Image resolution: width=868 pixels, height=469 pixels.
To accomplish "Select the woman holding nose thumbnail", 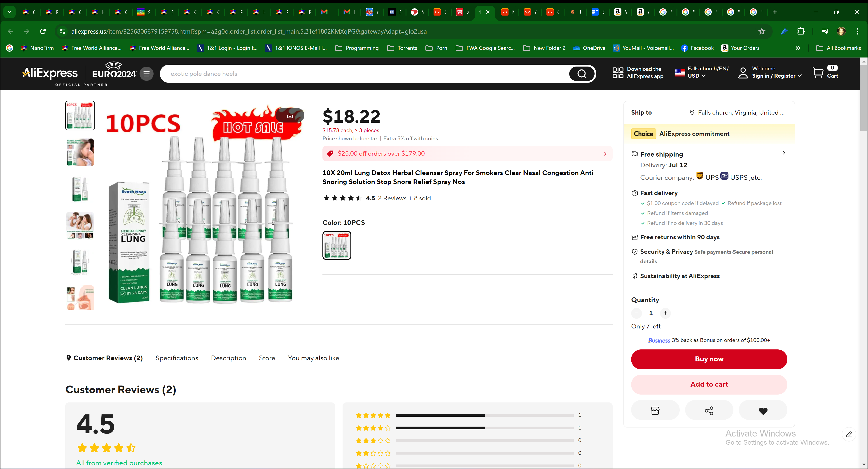I will (80, 152).
